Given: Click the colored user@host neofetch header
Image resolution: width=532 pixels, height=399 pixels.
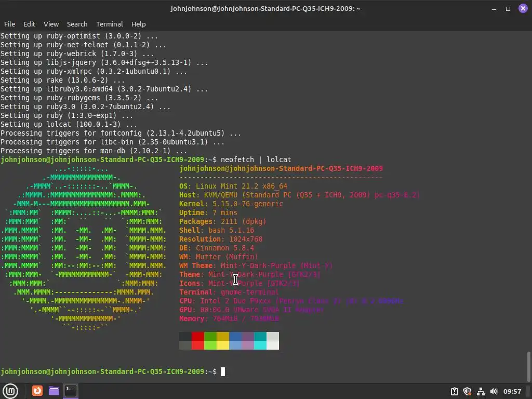Looking at the screenshot, I should coord(281,168).
